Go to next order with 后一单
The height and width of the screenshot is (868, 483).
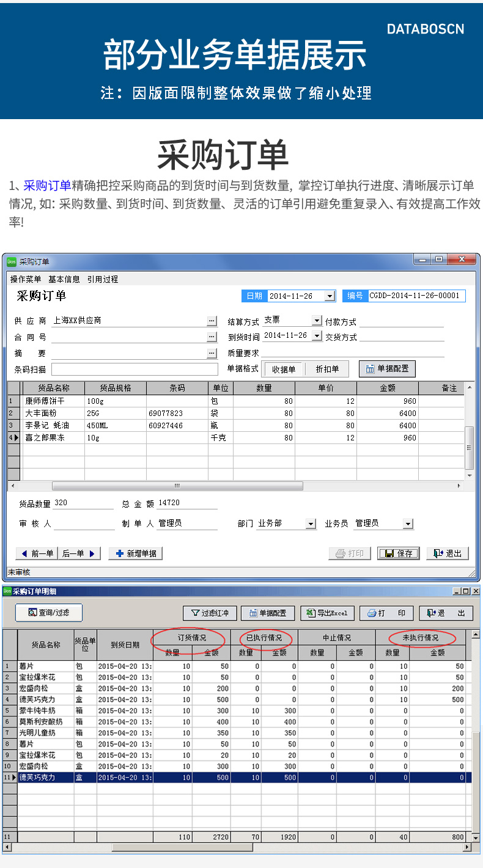79,553
